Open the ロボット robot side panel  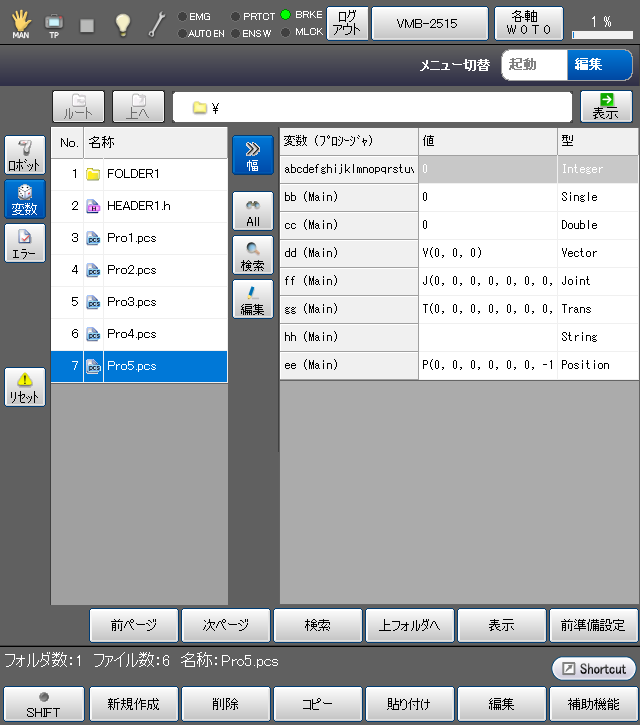25,156
